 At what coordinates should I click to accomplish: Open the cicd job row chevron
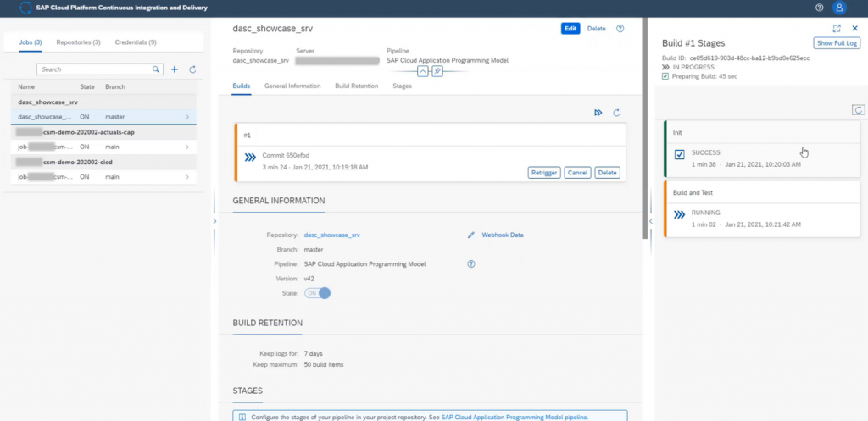click(x=187, y=177)
